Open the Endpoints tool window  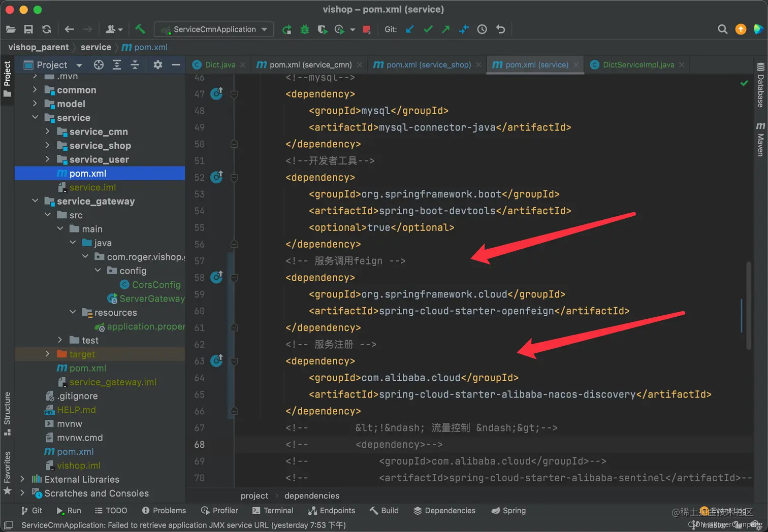(332, 510)
